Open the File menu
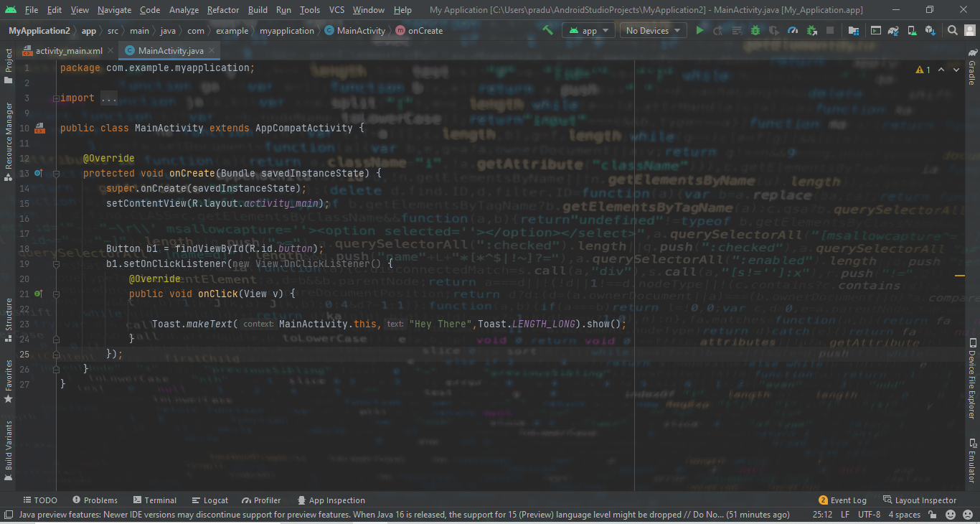The height and width of the screenshot is (524, 980). pyautogui.click(x=32, y=10)
